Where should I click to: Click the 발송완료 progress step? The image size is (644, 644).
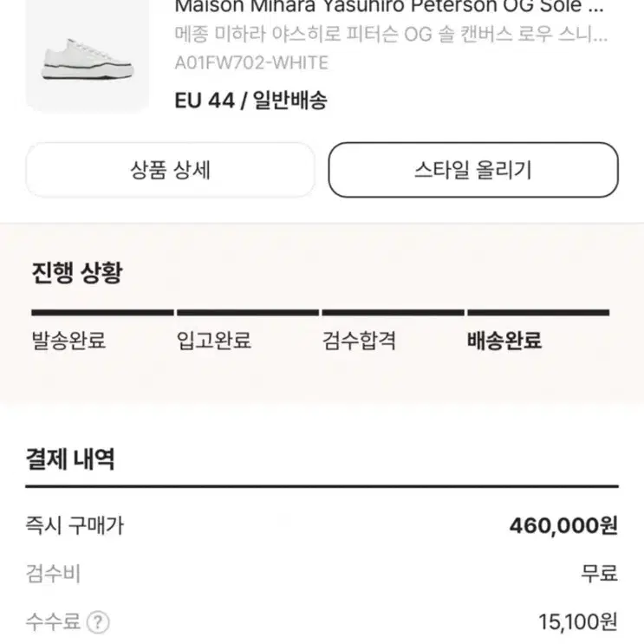click(68, 340)
